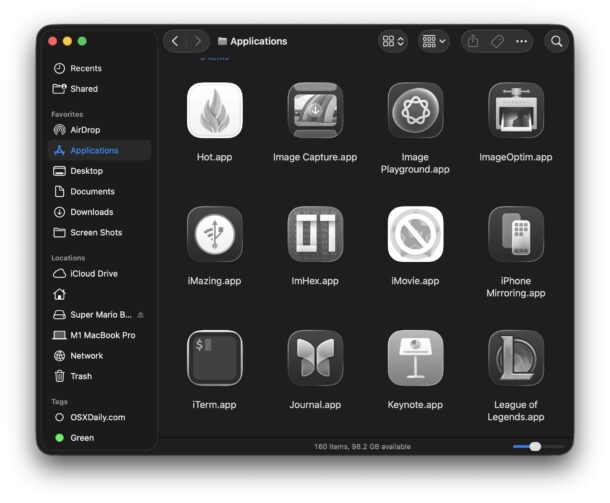Click the Tags section header
The height and width of the screenshot is (503, 610).
click(60, 401)
